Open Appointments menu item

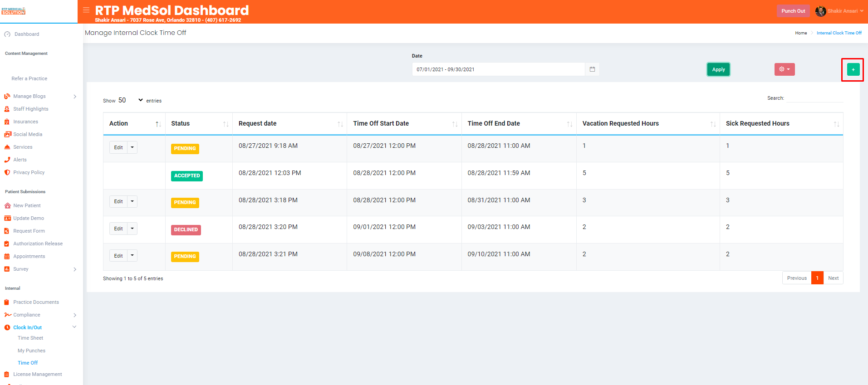click(29, 256)
